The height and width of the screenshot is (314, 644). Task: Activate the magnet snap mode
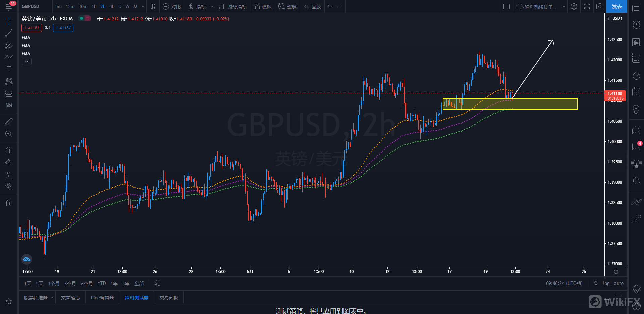pos(9,150)
